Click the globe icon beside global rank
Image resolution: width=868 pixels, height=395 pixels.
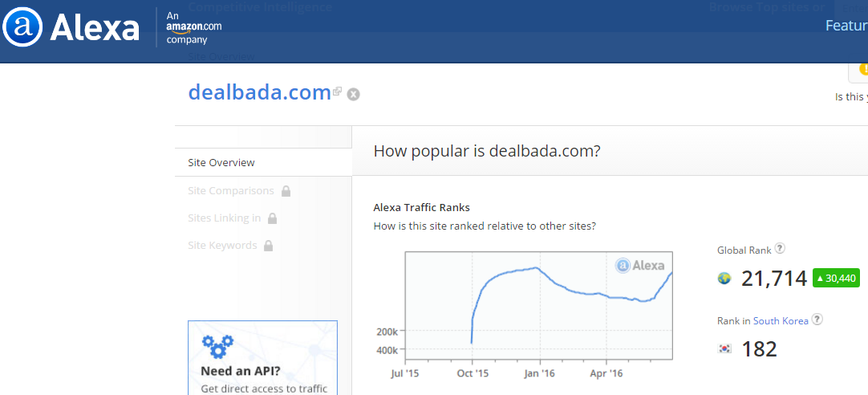724,279
